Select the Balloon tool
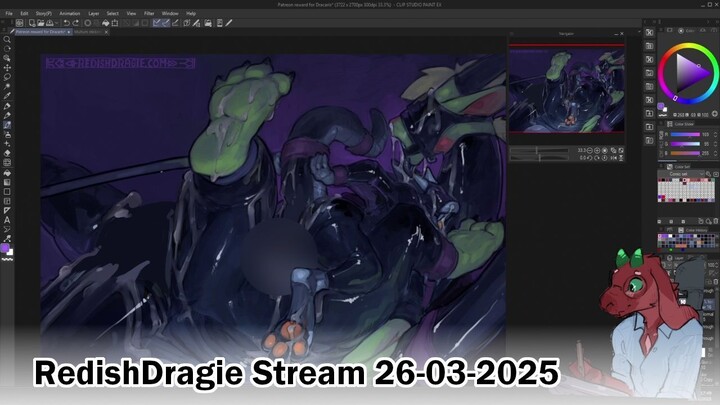Screen dimensions: 720x405 coord(7,229)
